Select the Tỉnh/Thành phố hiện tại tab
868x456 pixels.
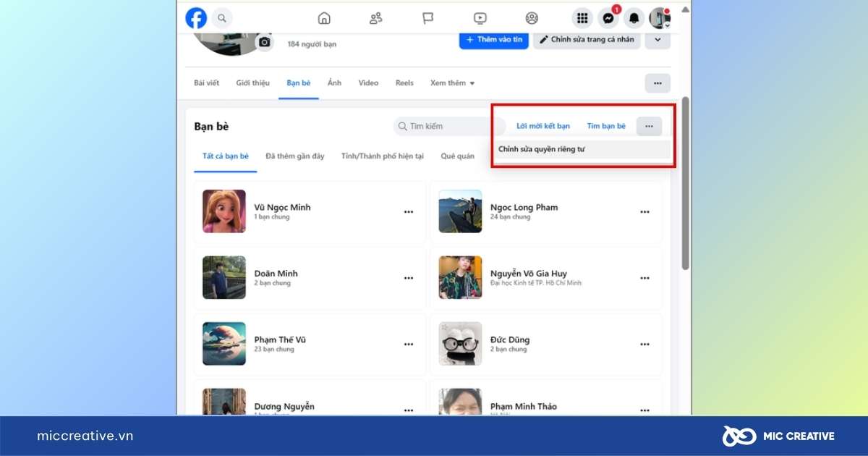point(383,156)
